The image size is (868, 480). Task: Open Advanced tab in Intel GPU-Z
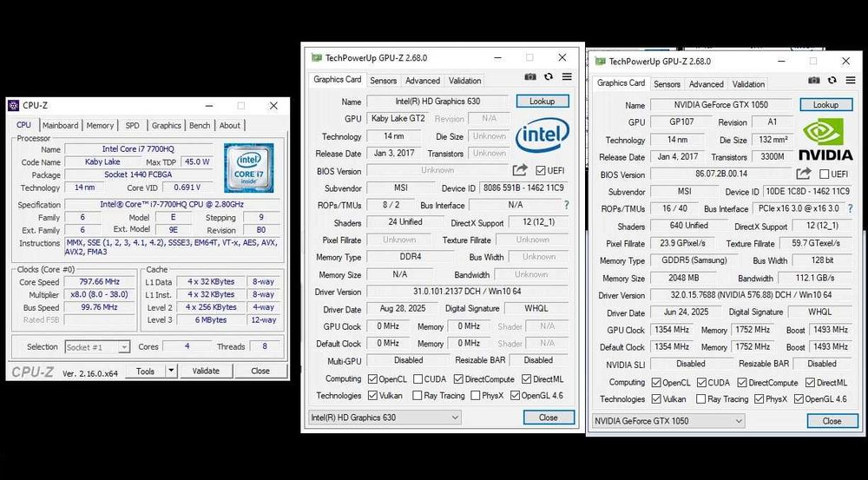pos(423,81)
